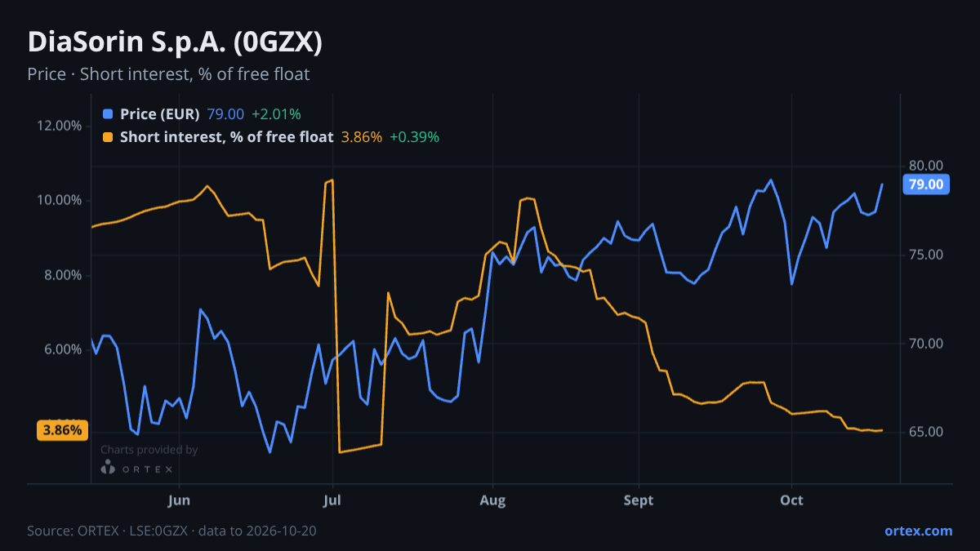Click the ORTEX logo icon

[x=108, y=468]
